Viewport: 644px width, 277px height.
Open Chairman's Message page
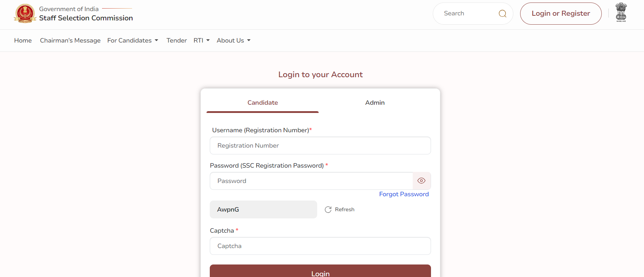70,41
